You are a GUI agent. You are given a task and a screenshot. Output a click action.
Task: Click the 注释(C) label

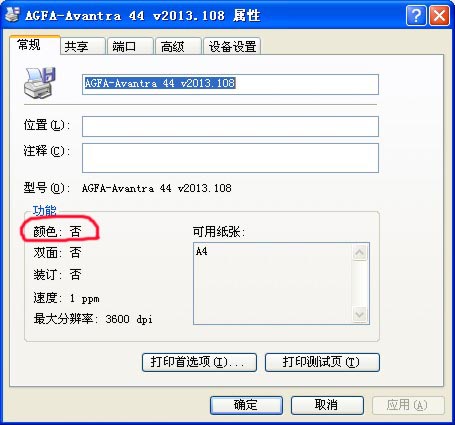(x=46, y=151)
